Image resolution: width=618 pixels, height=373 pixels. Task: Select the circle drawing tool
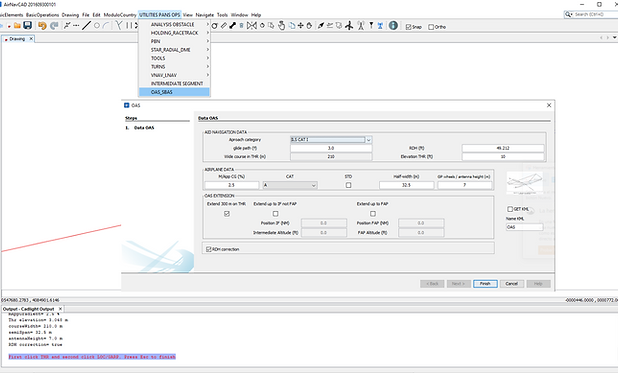pyautogui.click(x=97, y=26)
